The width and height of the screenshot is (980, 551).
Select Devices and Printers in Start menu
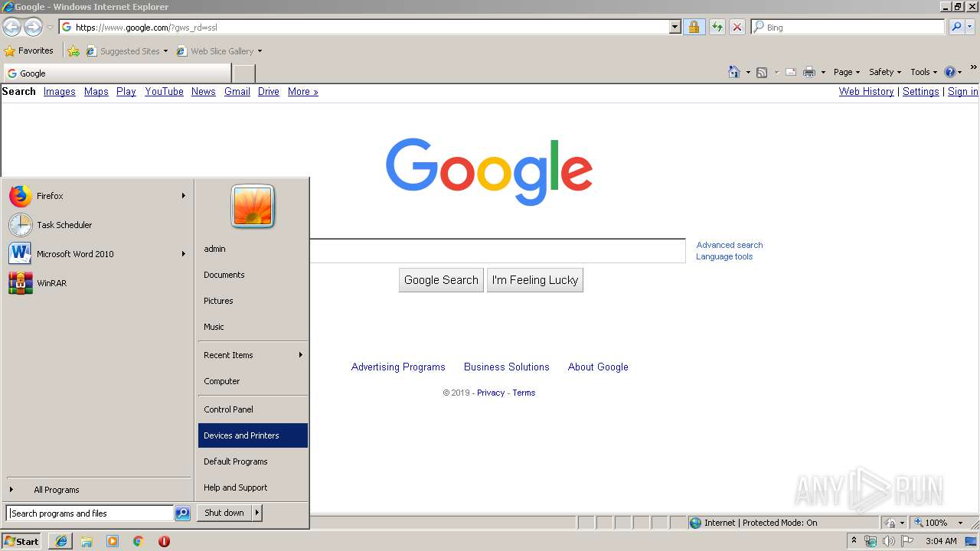pyautogui.click(x=253, y=435)
